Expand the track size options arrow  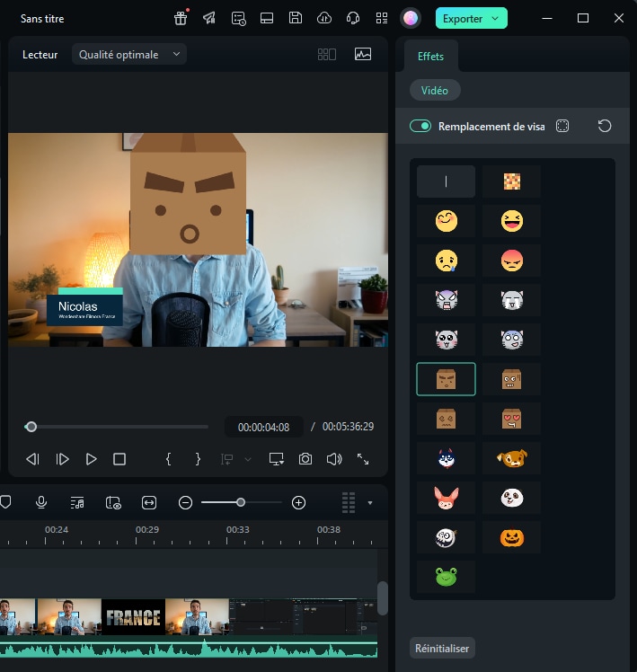pos(370,503)
